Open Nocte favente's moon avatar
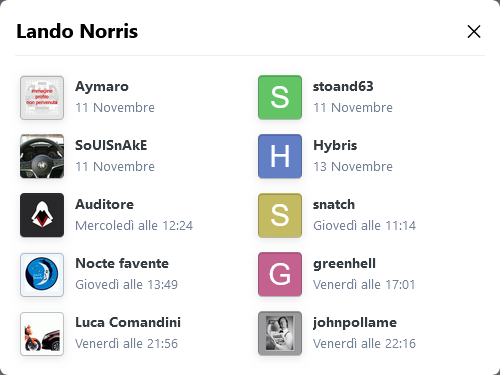500x375 pixels. click(42, 275)
